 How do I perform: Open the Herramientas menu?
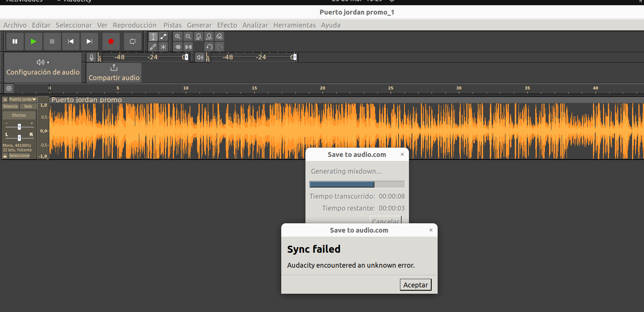[x=295, y=25]
